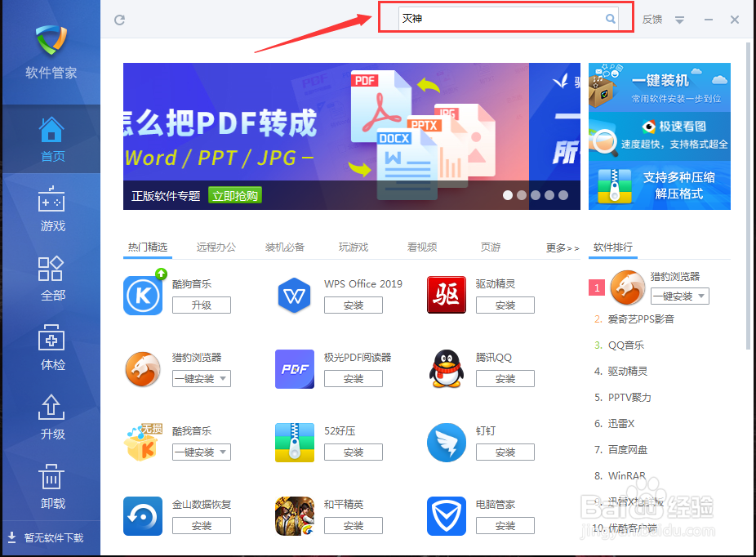Click the 驱动精灵 red app icon
Image resolution: width=756 pixels, height=557 pixels.
tap(447, 295)
